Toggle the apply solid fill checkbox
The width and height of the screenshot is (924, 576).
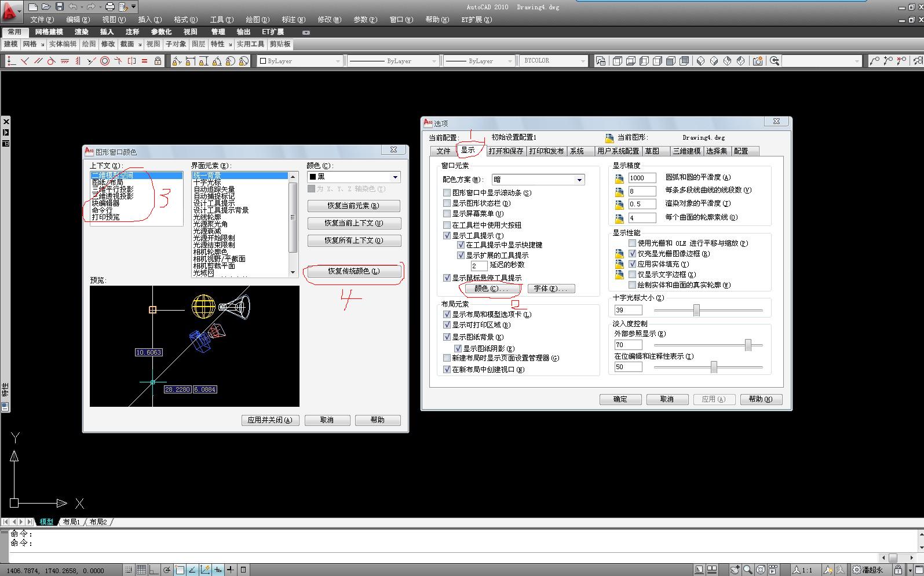pos(633,264)
